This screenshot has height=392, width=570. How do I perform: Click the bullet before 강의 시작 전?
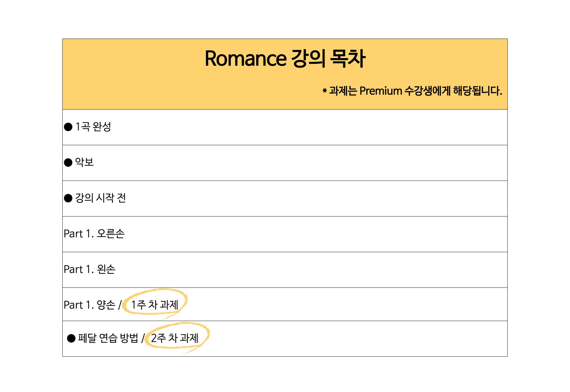coord(68,198)
